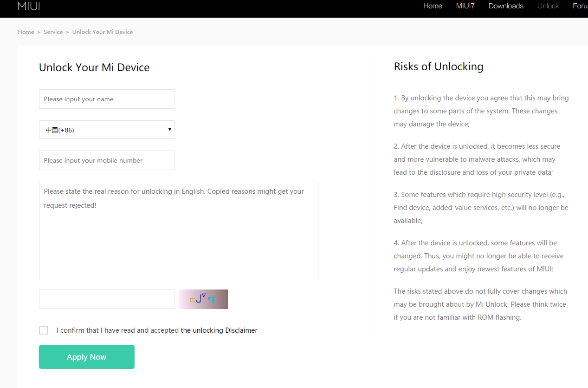Click the captcha verification image

[x=203, y=299]
